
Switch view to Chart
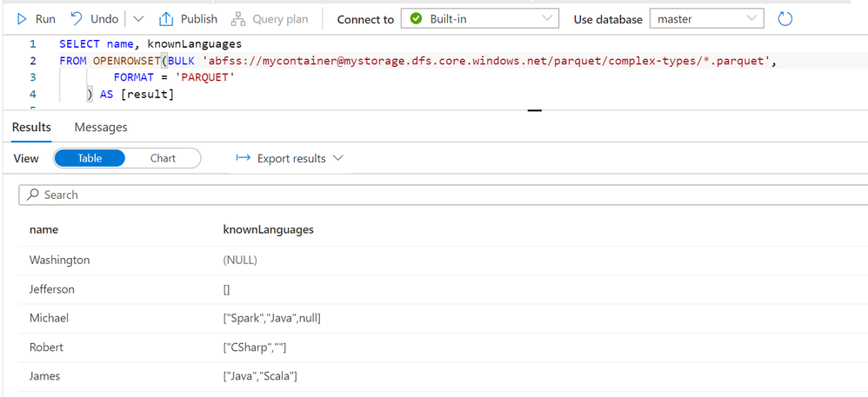[163, 158]
